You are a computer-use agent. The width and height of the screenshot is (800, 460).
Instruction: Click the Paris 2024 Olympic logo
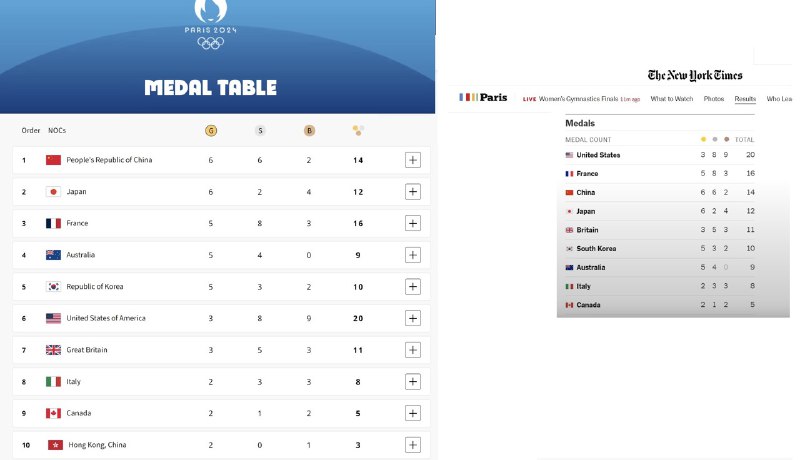click(211, 22)
